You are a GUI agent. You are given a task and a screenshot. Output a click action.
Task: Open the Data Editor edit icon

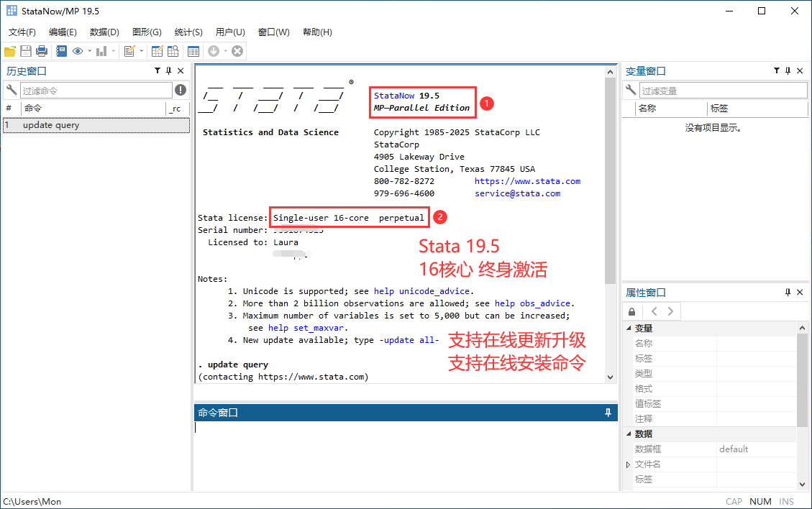coord(157,51)
